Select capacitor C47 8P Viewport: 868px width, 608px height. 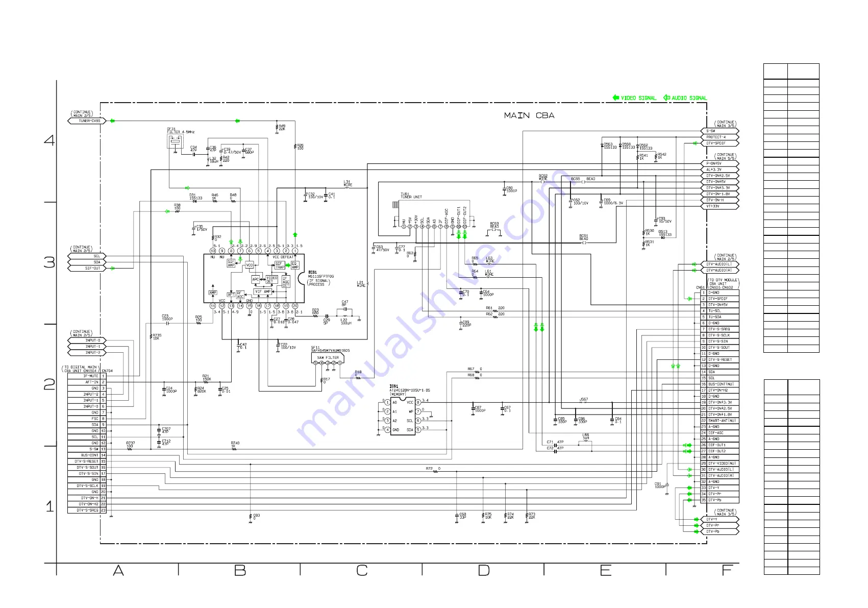345,305
